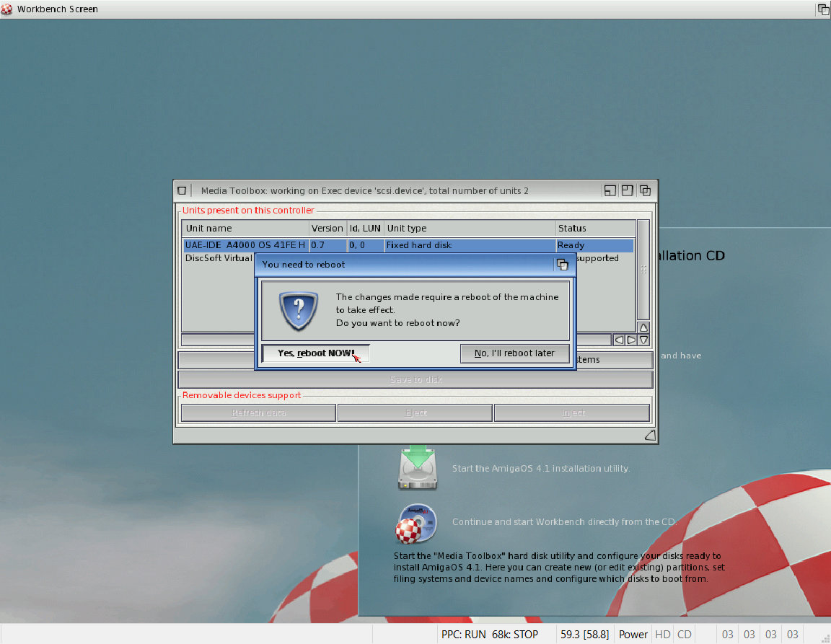The image size is (831, 644).
Task: Click the Id, LUN column header
Action: [365, 229]
